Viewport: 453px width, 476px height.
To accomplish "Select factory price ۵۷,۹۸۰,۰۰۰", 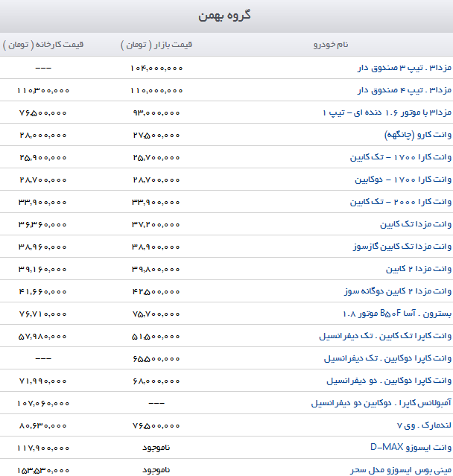I will pyautogui.click(x=42, y=337).
